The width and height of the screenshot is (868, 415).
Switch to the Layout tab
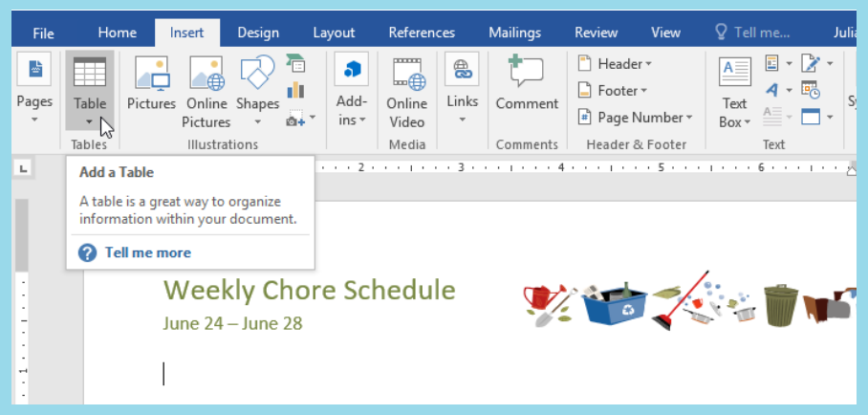click(334, 33)
